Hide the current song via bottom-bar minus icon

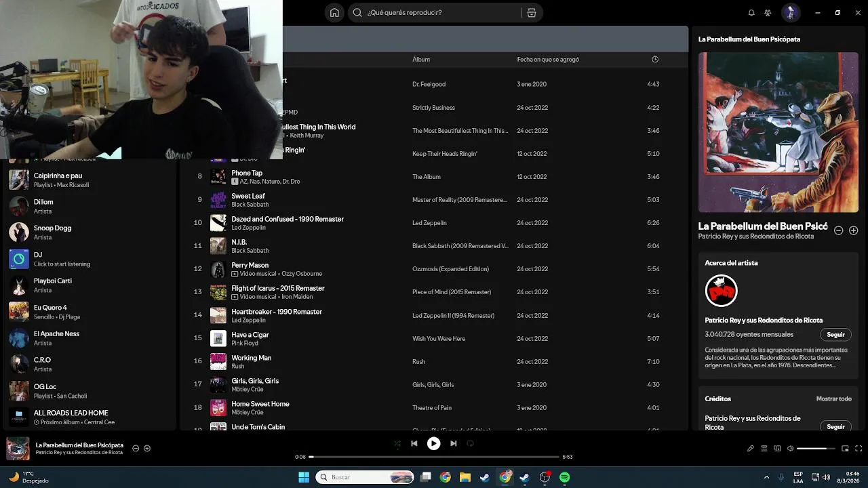click(136, 448)
